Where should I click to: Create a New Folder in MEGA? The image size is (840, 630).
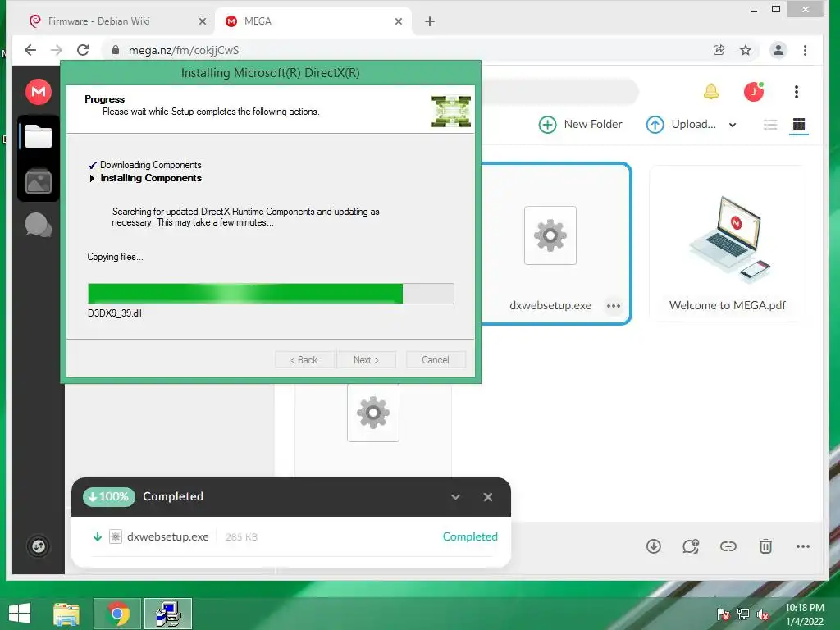pos(580,125)
